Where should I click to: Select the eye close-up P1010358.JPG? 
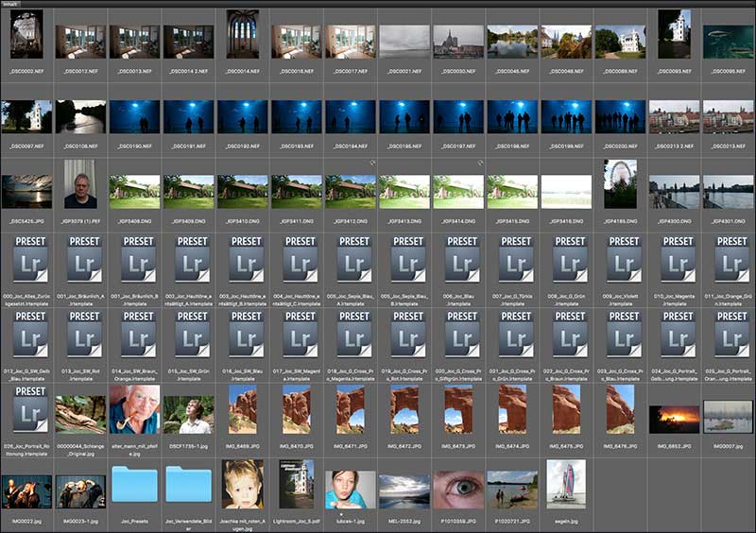(x=458, y=490)
